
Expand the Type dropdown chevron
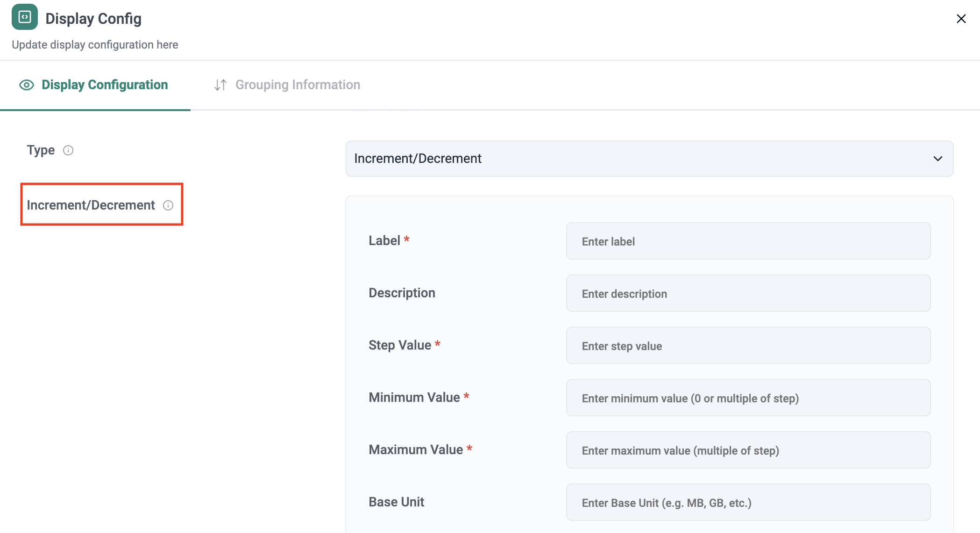[937, 159]
